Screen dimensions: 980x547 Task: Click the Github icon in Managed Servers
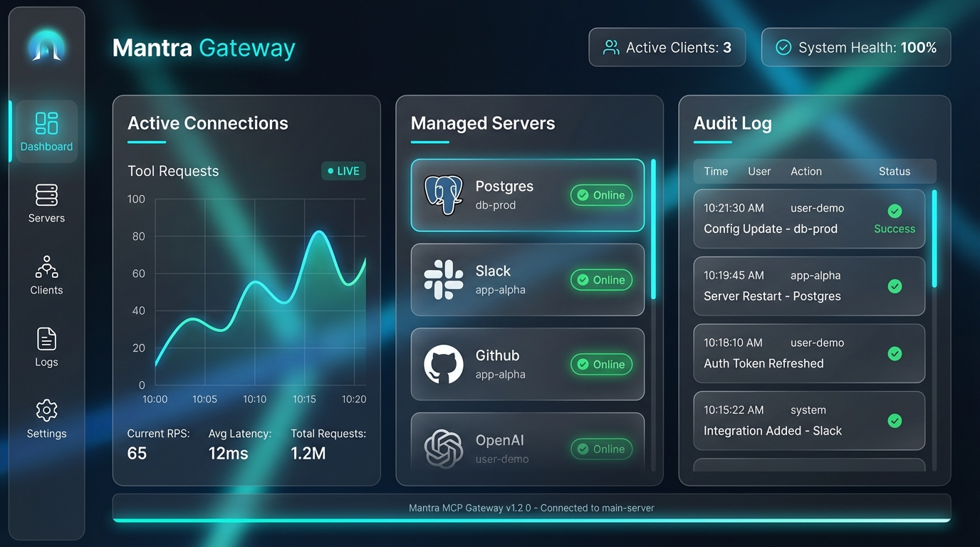442,364
